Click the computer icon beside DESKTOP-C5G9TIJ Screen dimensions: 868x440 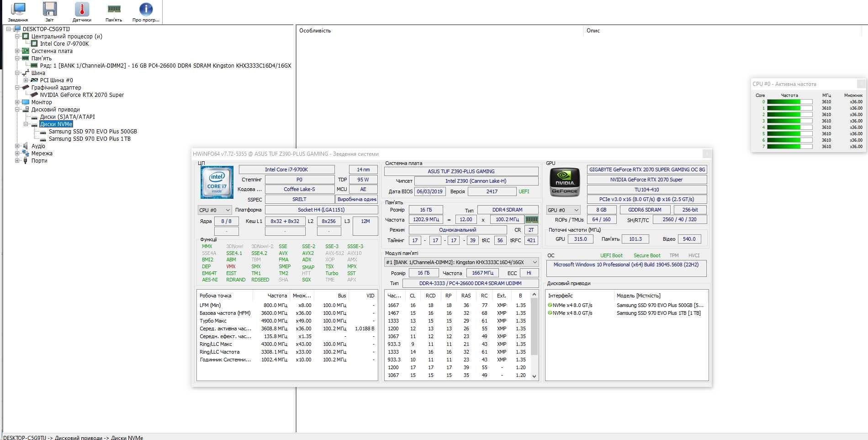17,29
